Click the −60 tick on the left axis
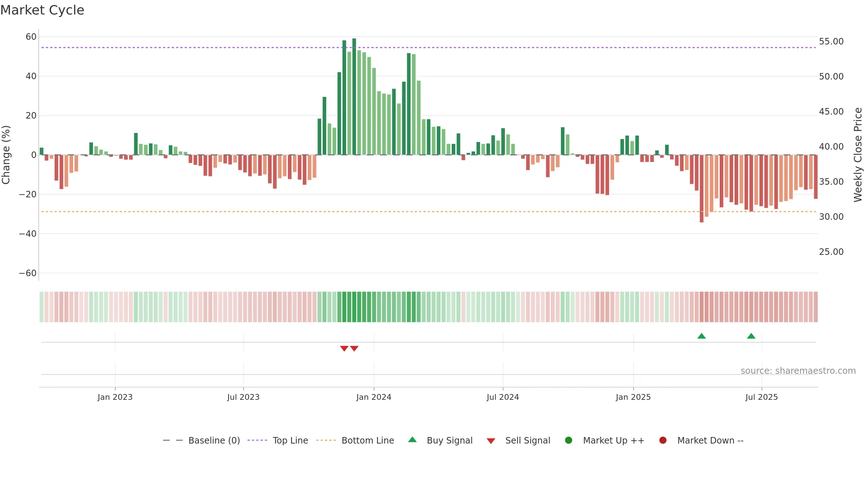Screen dimensions: 868x488 tap(28, 273)
